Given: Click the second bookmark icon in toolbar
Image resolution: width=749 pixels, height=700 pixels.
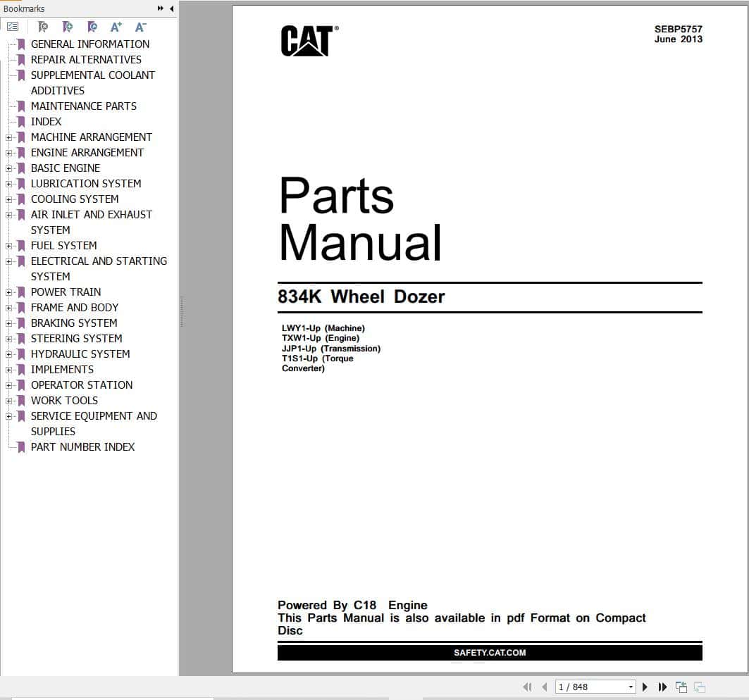Looking at the screenshot, I should click(x=68, y=27).
